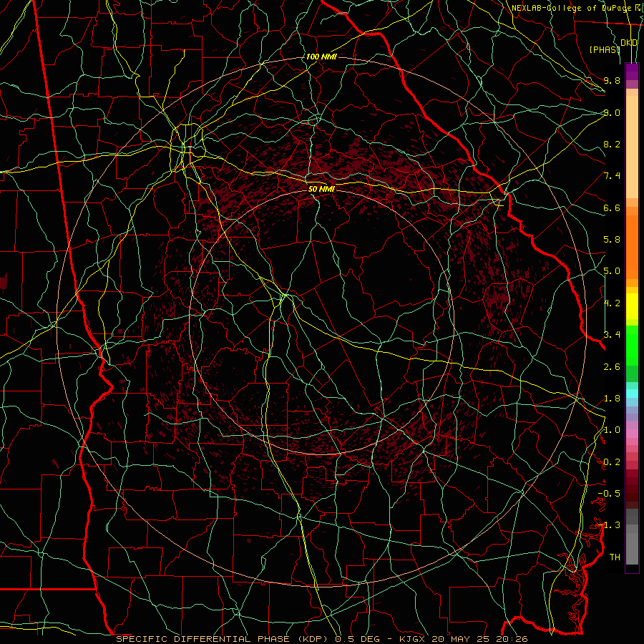Click the TH label on the legend
Screen dimensions: 644x644
pos(615,557)
